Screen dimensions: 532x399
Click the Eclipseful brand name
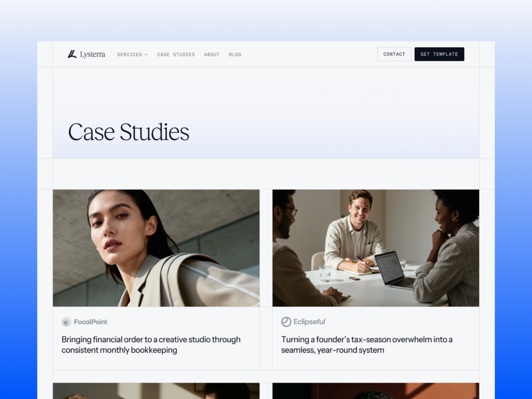pos(309,322)
